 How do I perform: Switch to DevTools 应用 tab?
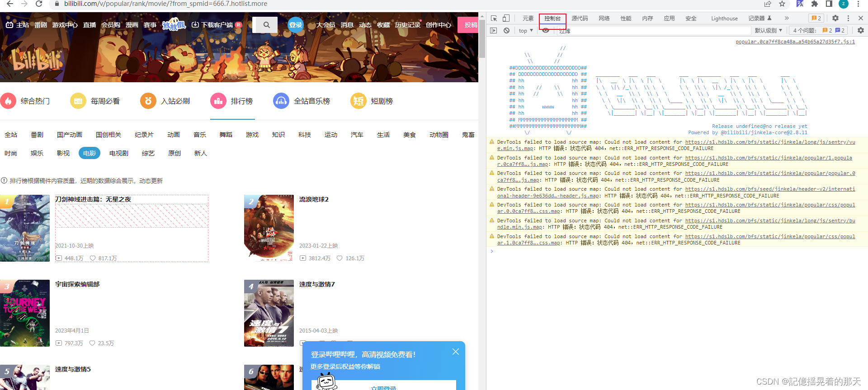669,19
